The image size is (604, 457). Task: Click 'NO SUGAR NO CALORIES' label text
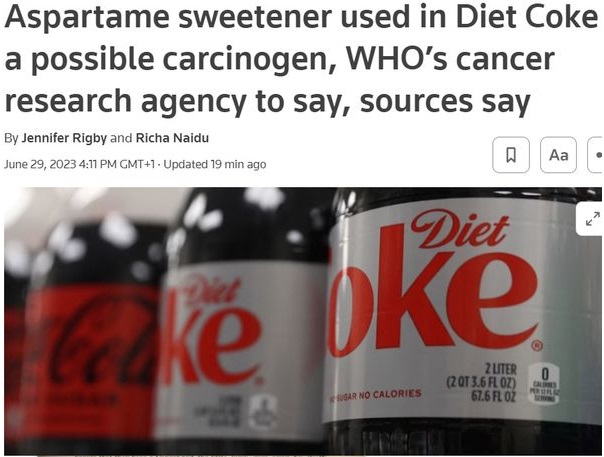point(376,395)
